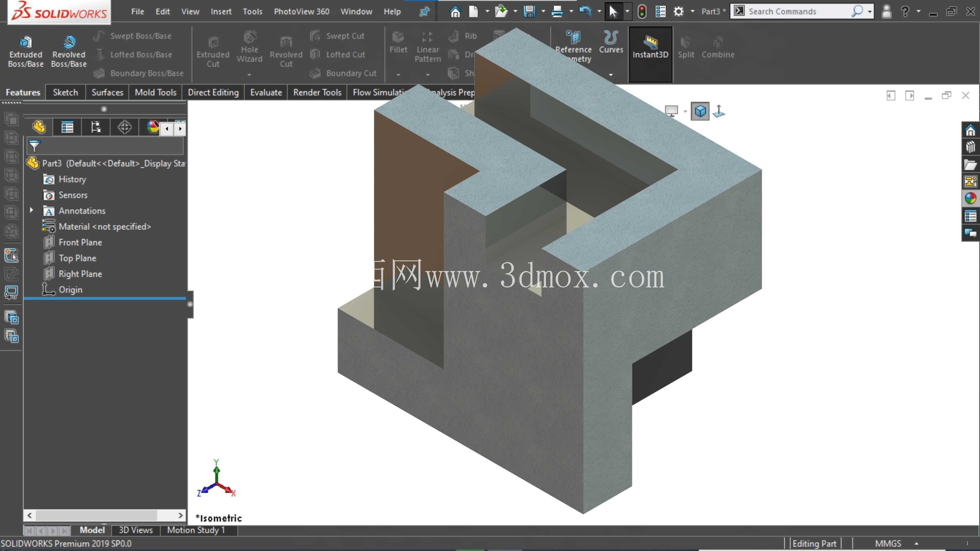
Task: Click the Boundary Cut button
Action: [343, 73]
